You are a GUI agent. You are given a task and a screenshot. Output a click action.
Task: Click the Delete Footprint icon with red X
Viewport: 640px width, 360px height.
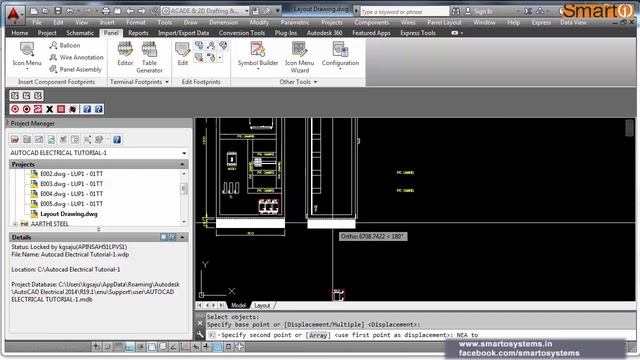(199, 58)
